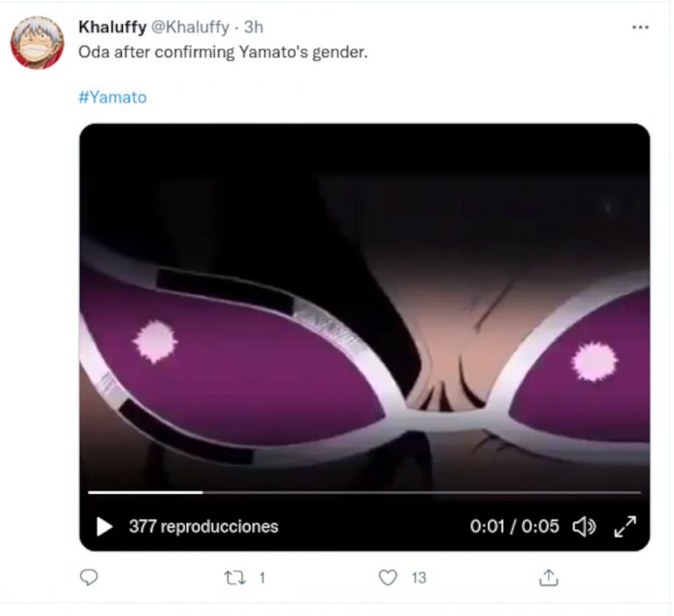
Task: Click the tweet text about Yamato's gender
Action: [223, 53]
